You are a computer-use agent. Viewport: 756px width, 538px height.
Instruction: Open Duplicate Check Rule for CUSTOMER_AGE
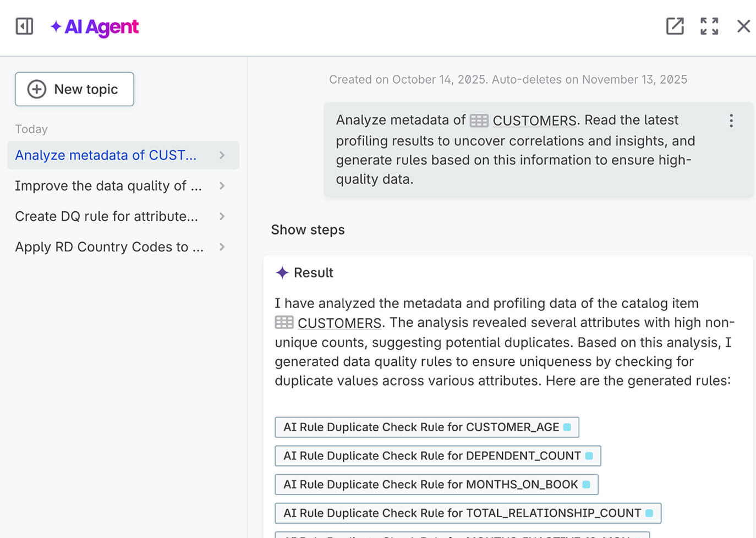(x=421, y=427)
